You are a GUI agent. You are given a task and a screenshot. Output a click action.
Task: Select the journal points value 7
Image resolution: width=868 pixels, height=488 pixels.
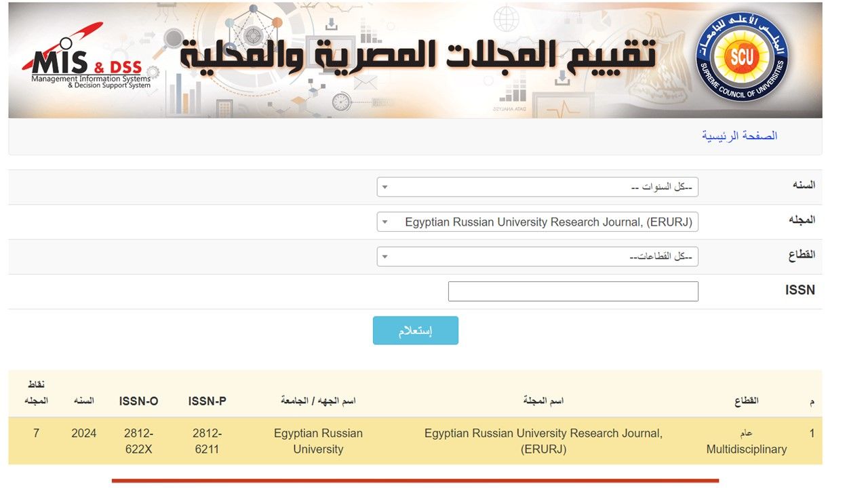tap(36, 433)
